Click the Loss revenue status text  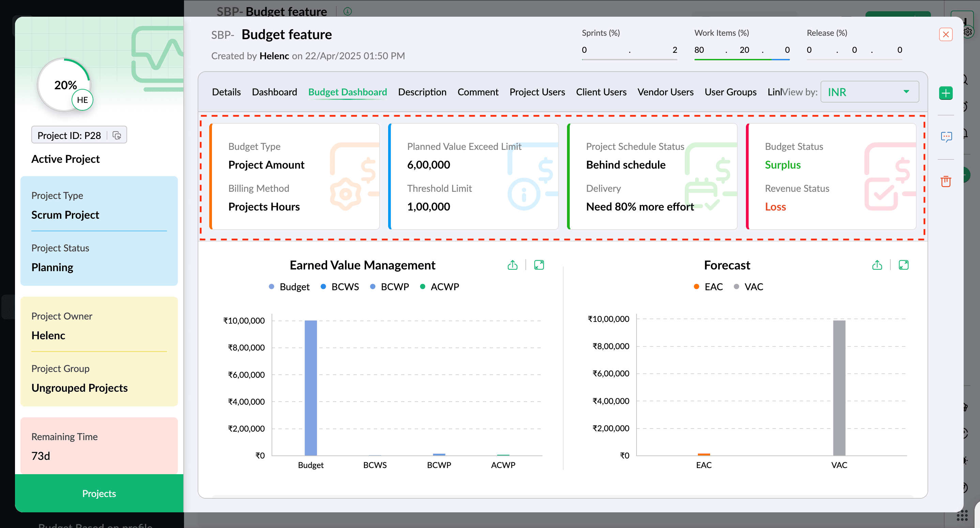point(775,206)
